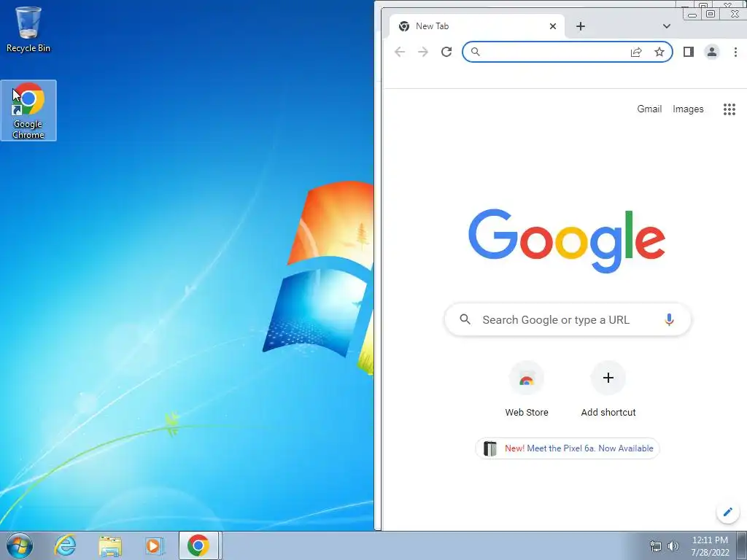Click the share this page icon
Image resolution: width=747 pixels, height=560 pixels.
point(636,52)
